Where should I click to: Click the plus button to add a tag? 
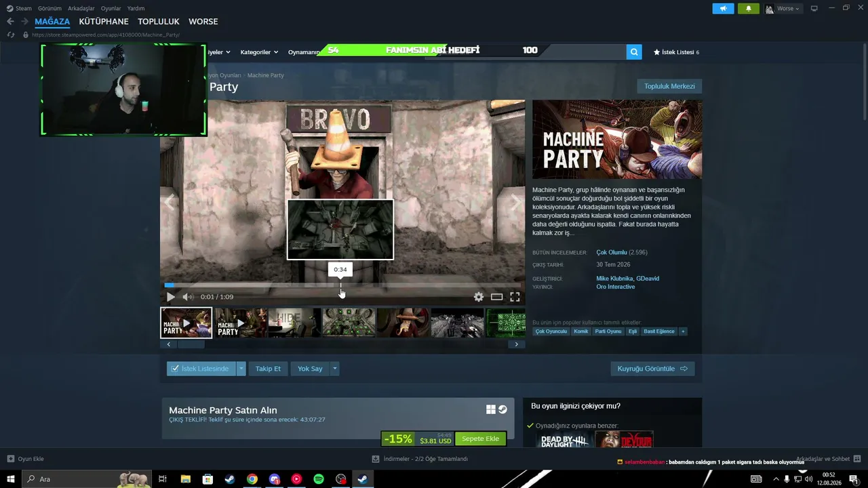click(x=683, y=331)
